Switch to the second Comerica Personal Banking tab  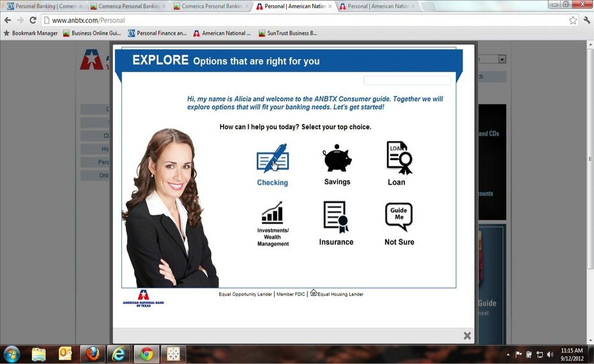pyautogui.click(x=127, y=6)
